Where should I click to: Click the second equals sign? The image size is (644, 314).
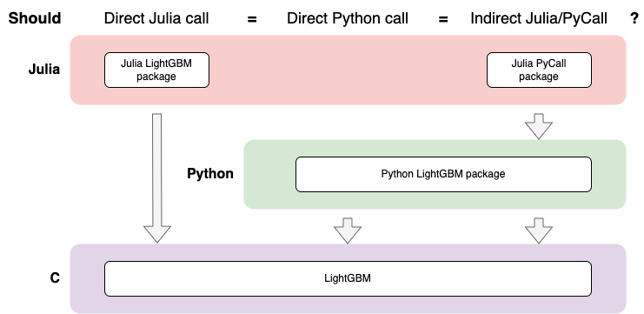(x=442, y=19)
